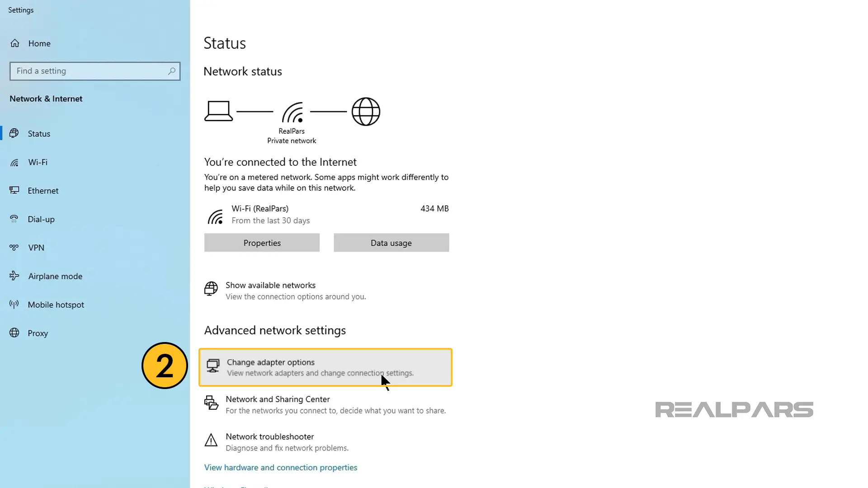Viewport: 868px width, 488px height.
Task: Toggle metered network connection setting
Action: tap(262, 243)
